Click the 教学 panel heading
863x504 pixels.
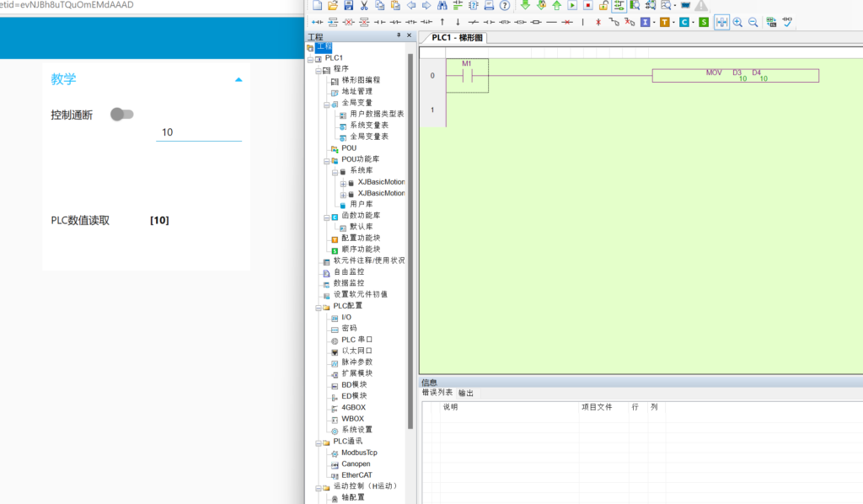(63, 79)
